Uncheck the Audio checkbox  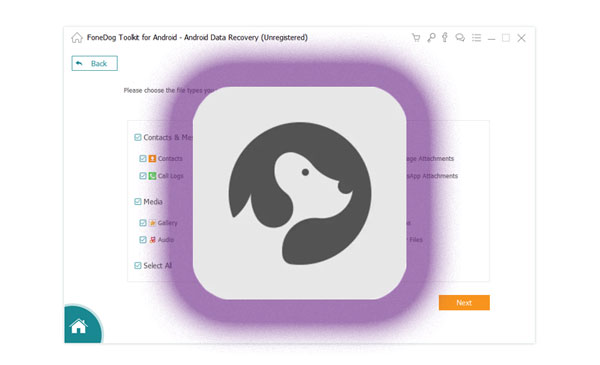pyautogui.click(x=143, y=240)
